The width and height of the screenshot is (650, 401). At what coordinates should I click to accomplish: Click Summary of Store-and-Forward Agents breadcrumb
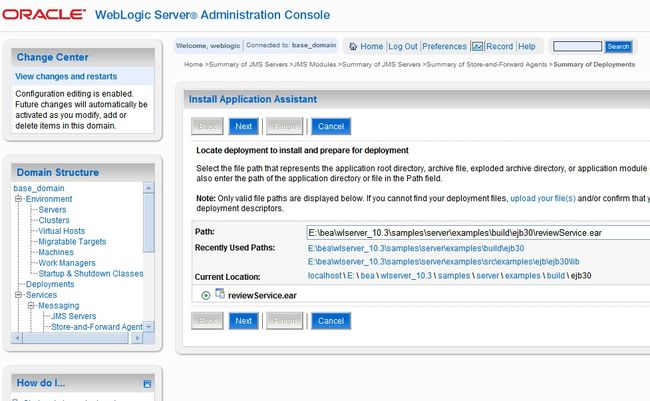point(487,64)
